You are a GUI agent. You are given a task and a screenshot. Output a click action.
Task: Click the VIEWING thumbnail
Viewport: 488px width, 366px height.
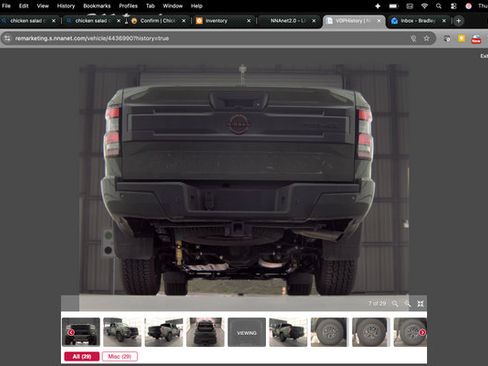coord(247,332)
